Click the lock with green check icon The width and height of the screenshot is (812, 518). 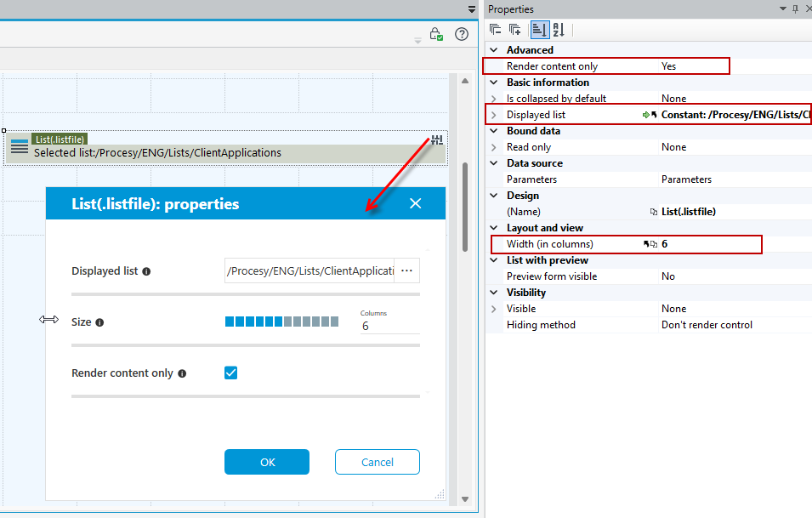(436, 34)
